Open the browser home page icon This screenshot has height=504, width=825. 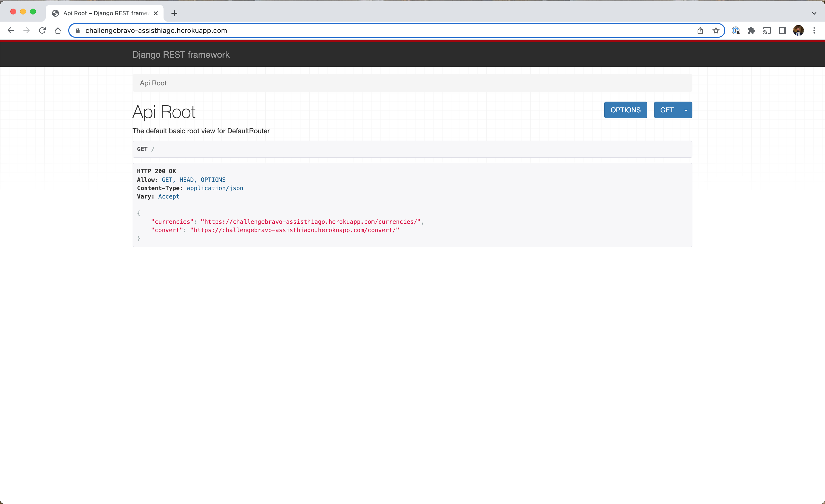[58, 30]
